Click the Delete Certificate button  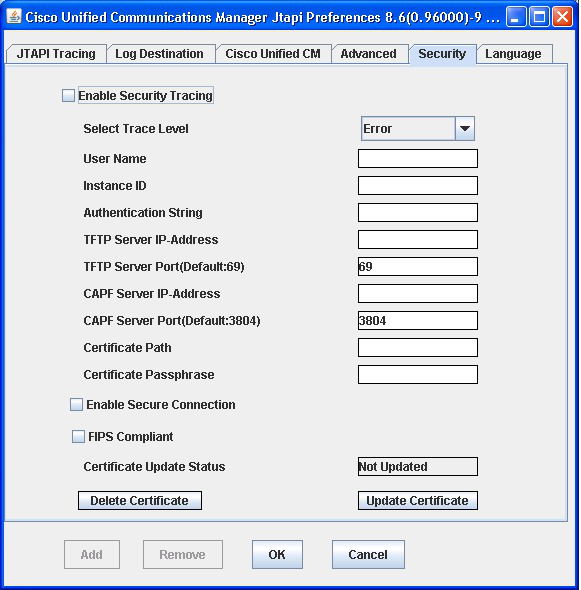point(140,500)
